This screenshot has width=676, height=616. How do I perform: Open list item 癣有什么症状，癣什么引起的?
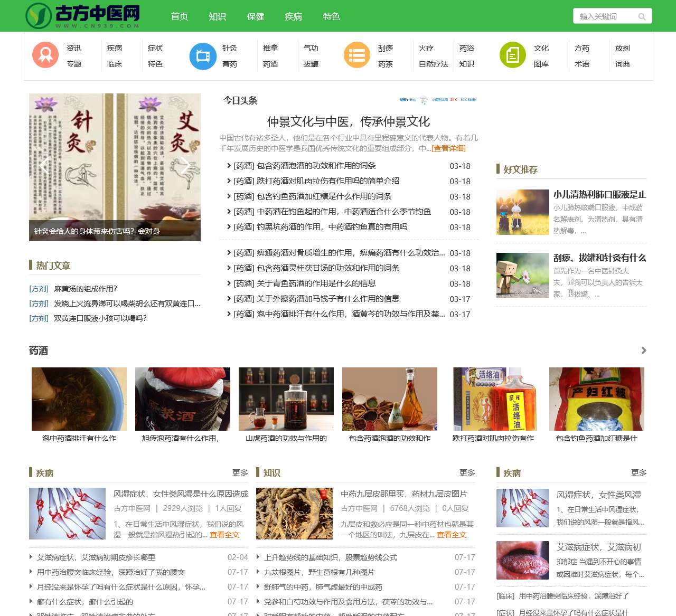pyautogui.click(x=85, y=602)
